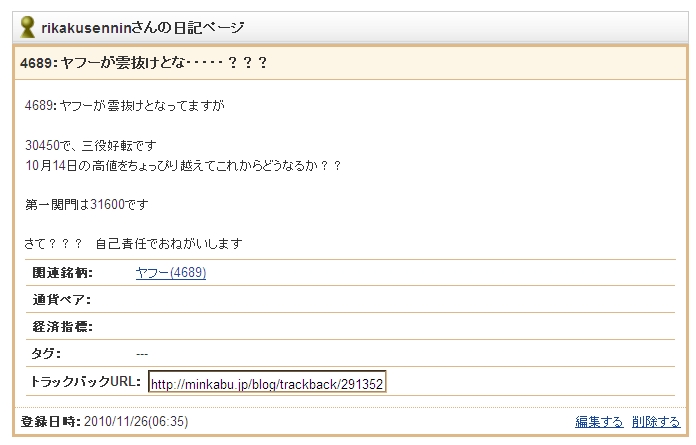Open the 編集する edit link
The image size is (696, 445).
pos(599,421)
